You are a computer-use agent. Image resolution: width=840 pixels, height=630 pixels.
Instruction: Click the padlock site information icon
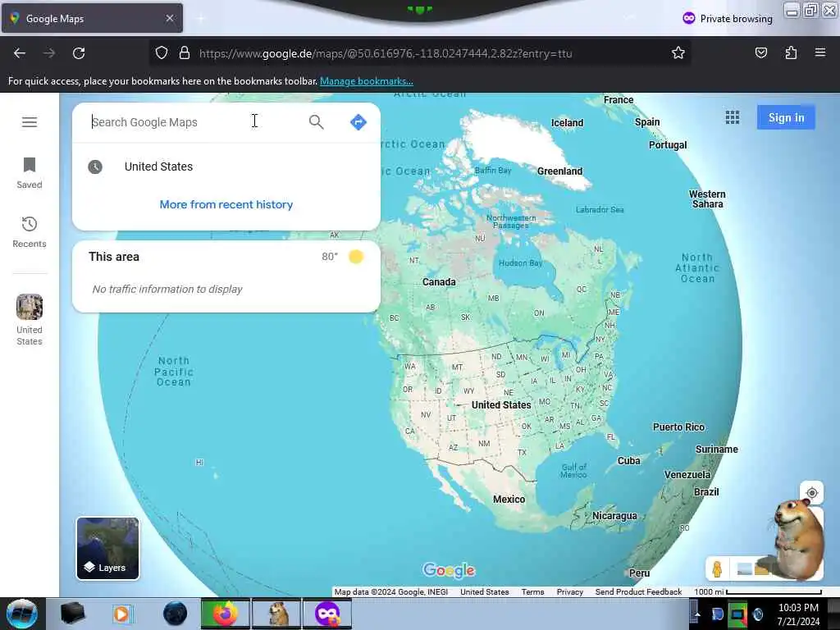[185, 53]
